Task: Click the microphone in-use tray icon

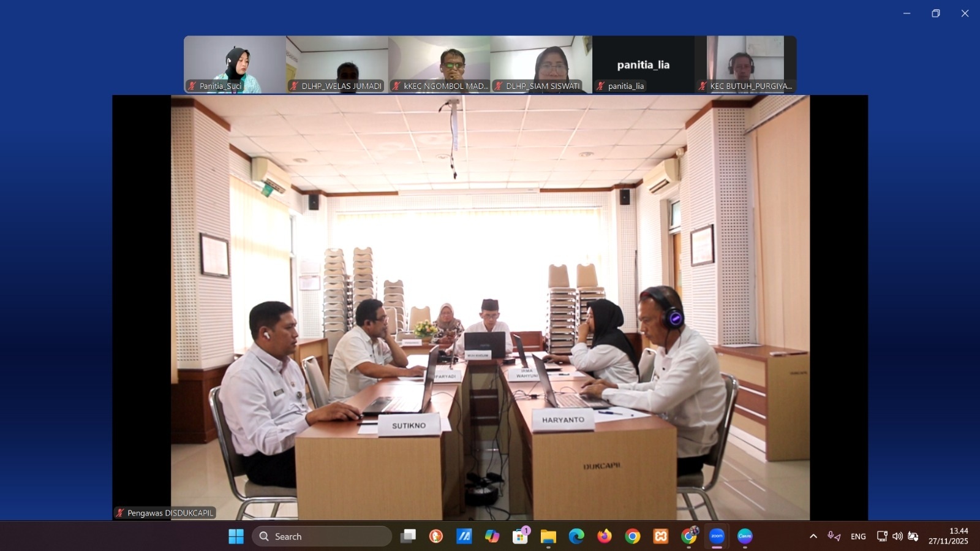Action: click(834, 536)
